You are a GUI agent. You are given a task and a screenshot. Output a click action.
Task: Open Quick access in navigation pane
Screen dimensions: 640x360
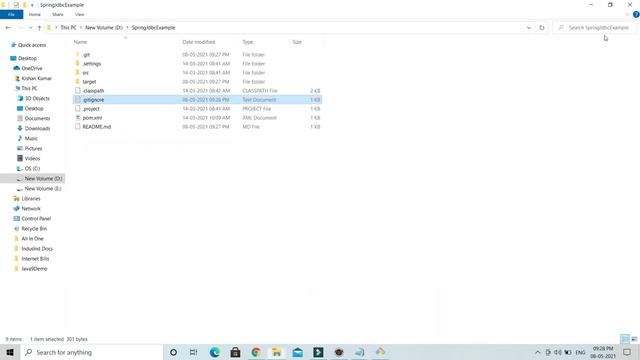32,45
